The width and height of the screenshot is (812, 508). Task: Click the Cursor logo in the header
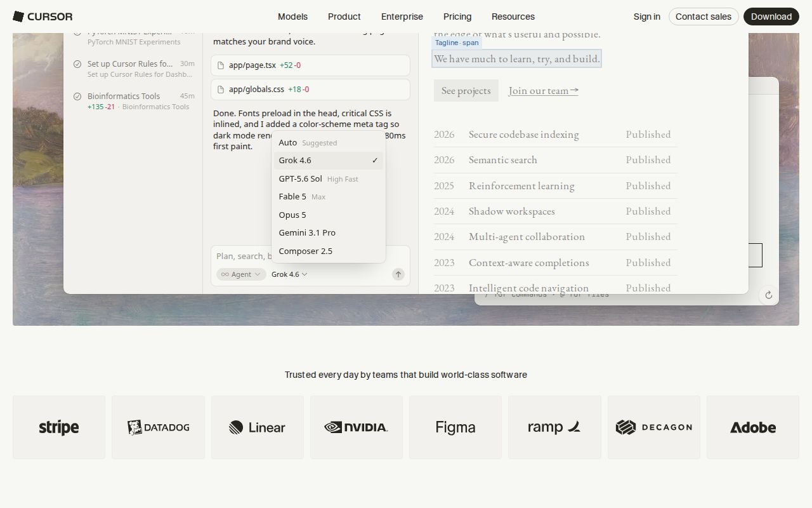pos(43,17)
